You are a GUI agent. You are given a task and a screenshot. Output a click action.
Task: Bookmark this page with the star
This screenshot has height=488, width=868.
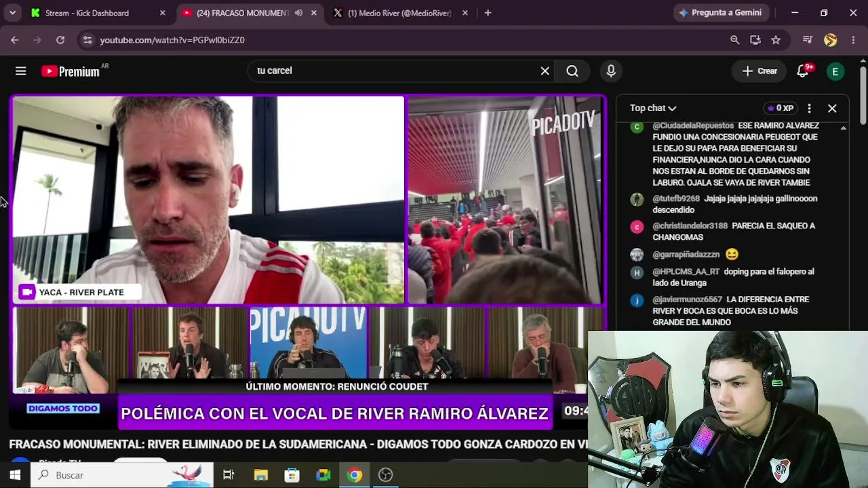pos(776,40)
